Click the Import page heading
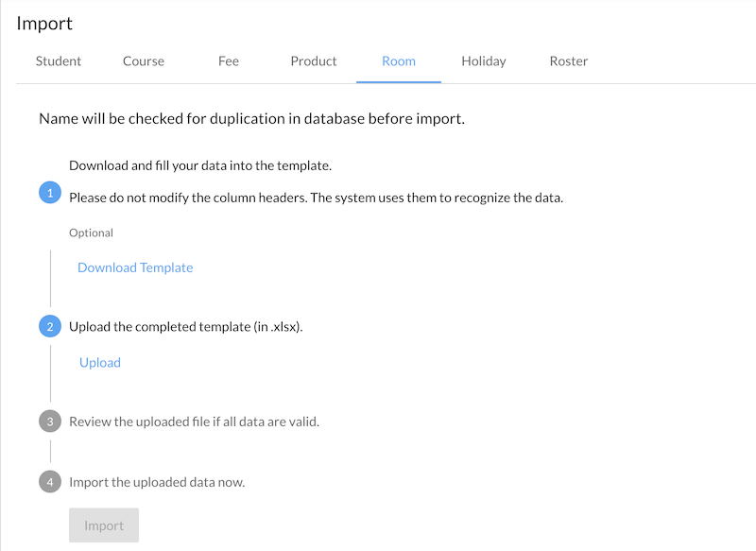 pos(44,24)
